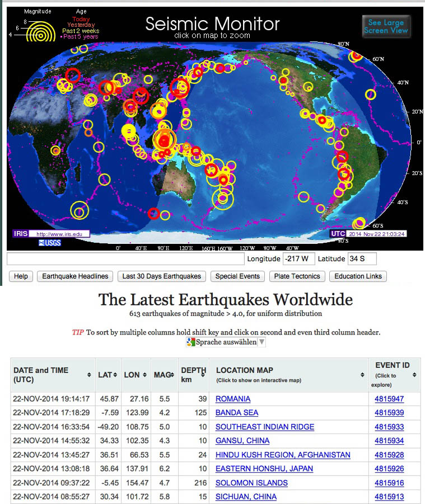
Task: Open event ID 4815947
Action: pos(389,399)
